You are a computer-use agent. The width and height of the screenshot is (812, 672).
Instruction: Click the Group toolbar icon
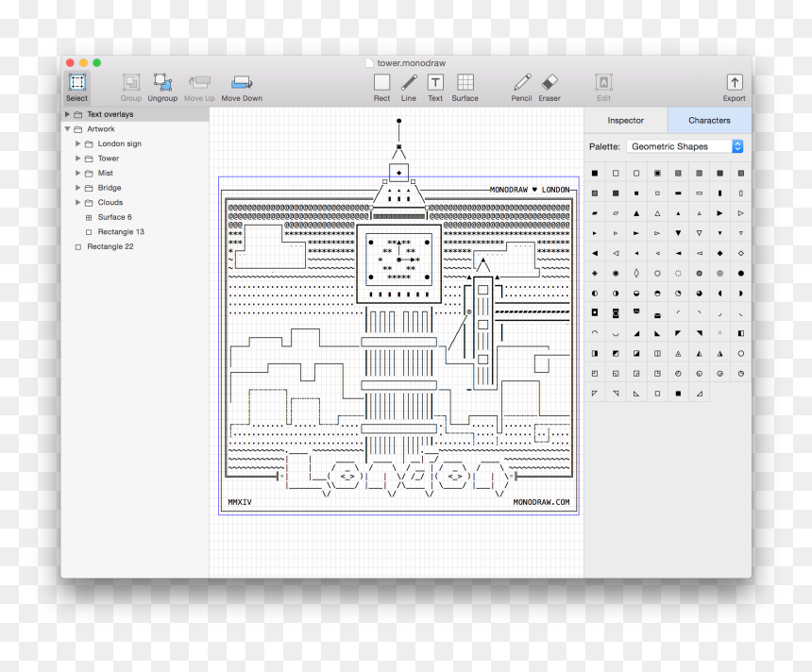(131, 88)
